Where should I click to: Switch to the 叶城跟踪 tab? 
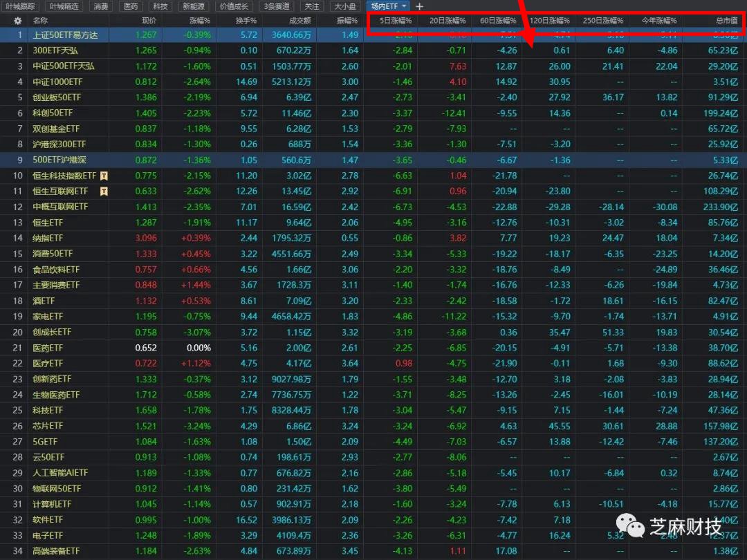click(21, 6)
